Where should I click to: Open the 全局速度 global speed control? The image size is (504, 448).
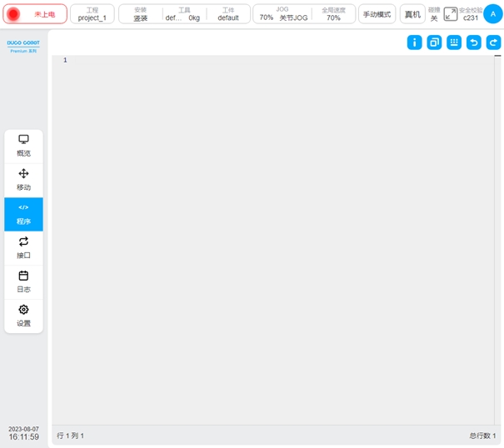333,14
